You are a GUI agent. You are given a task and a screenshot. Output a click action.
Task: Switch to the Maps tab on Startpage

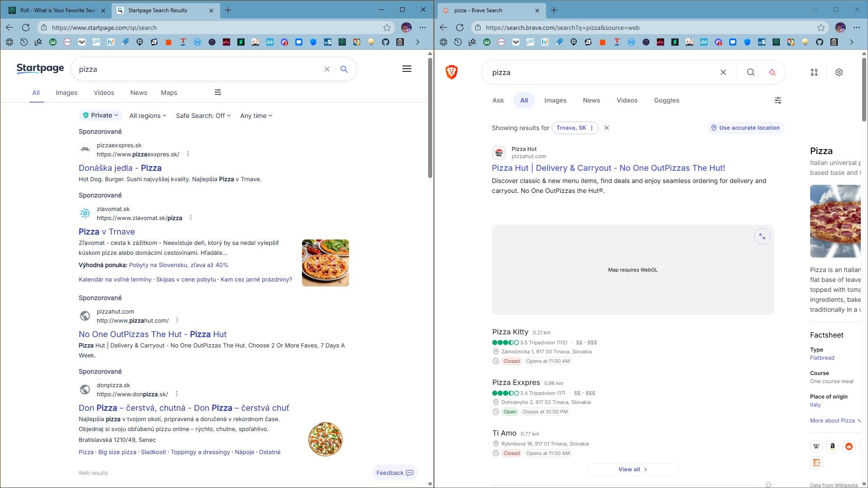(x=169, y=93)
